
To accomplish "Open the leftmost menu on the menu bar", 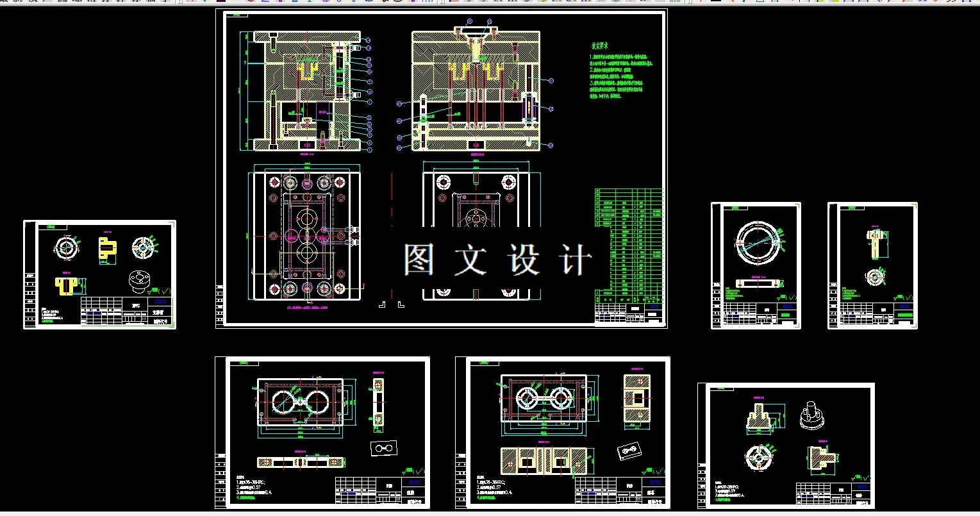I will [x=8, y=3].
